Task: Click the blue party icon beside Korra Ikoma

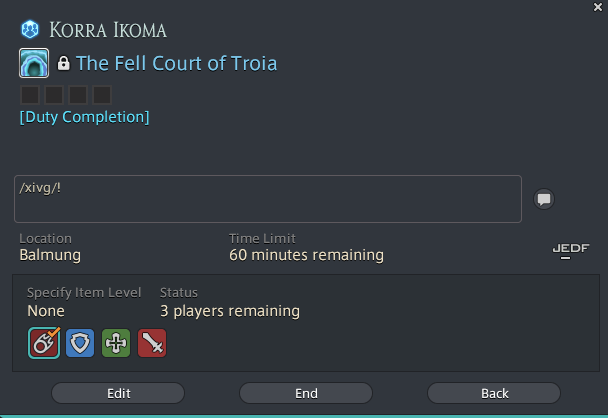Action: [30, 29]
